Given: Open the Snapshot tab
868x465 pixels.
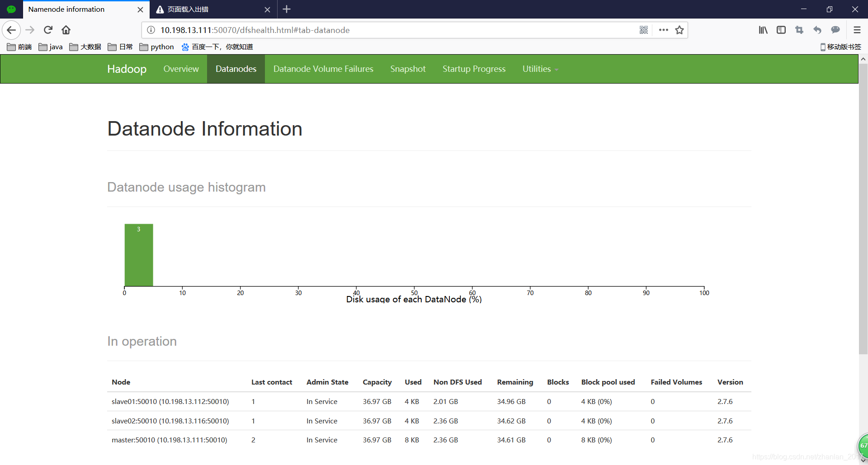Looking at the screenshot, I should click(408, 69).
